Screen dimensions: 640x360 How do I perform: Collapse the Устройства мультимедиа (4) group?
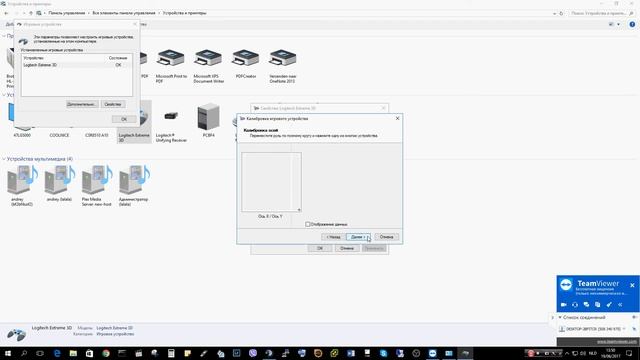coord(4,159)
